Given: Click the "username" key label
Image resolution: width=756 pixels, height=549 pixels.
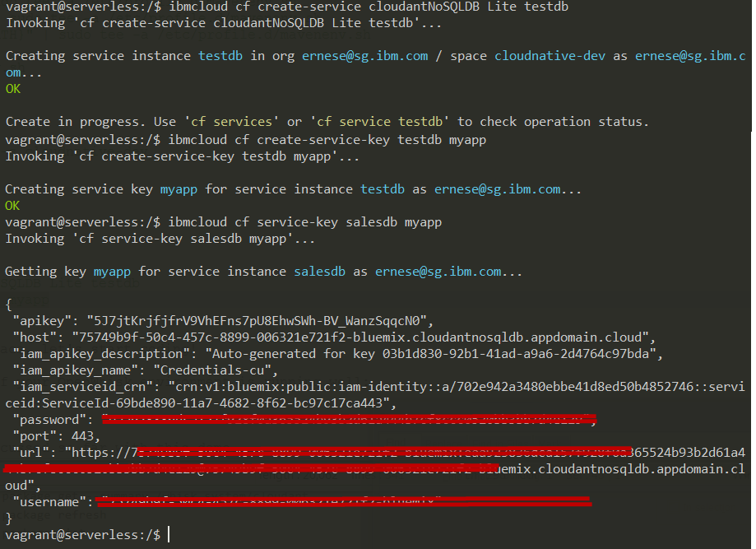Looking at the screenshot, I should coord(53,502).
